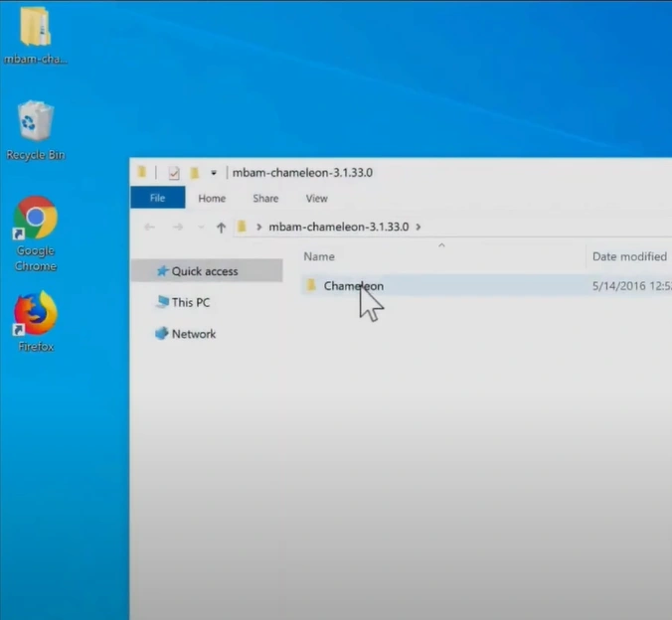Open Recent locations dropdown arrow

coord(201,227)
